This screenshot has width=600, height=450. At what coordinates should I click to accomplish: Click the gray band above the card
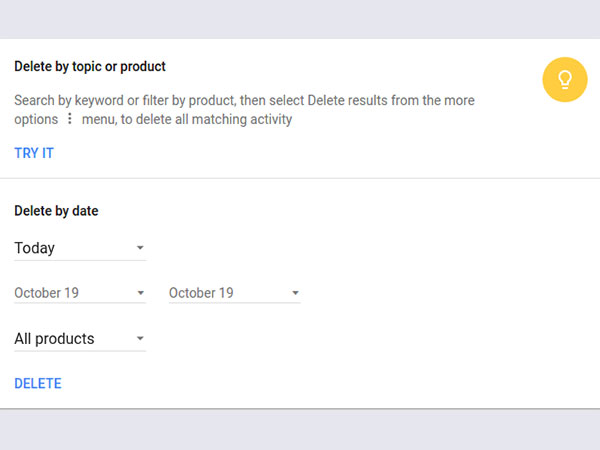(x=300, y=18)
